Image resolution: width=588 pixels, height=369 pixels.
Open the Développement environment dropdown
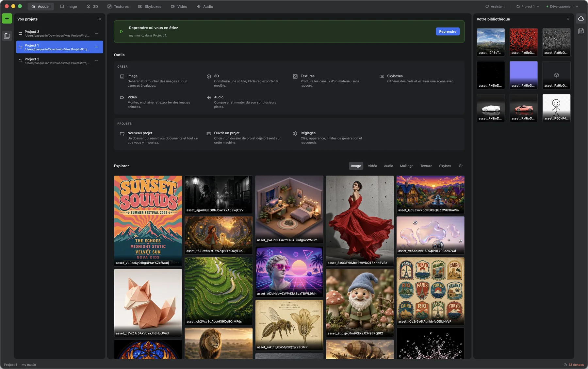(x=562, y=7)
